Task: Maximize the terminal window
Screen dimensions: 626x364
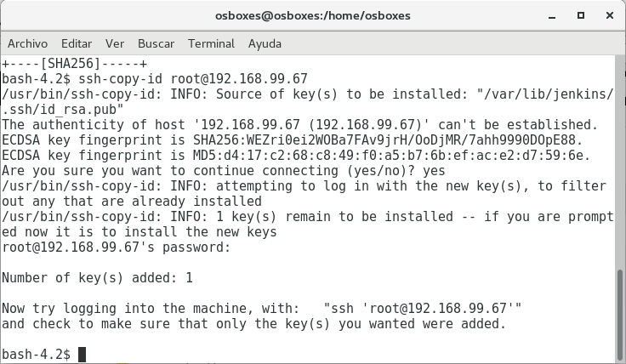Action: (x=581, y=15)
